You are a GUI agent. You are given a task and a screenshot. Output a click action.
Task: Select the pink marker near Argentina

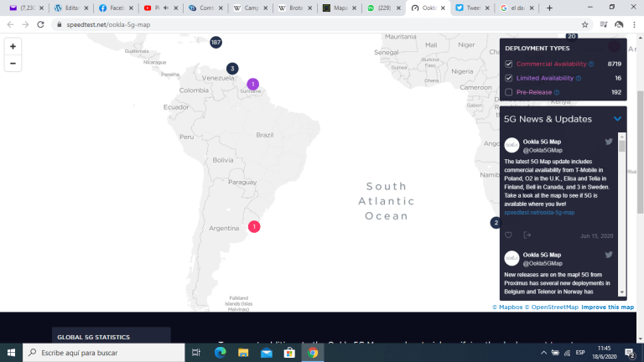pyautogui.click(x=254, y=226)
